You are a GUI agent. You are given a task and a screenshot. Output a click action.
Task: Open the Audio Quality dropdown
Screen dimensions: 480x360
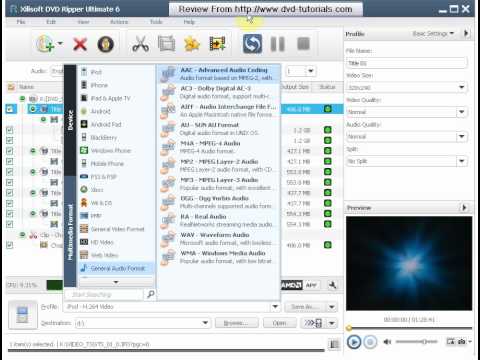pyautogui.click(x=461, y=136)
